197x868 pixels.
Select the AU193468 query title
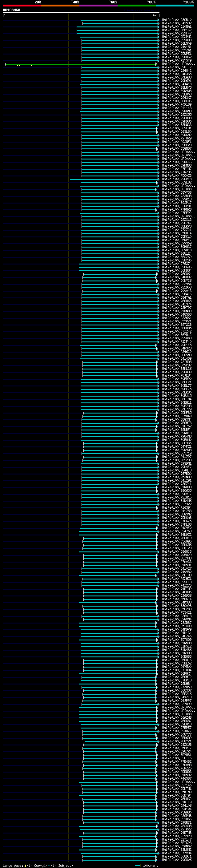11,10
